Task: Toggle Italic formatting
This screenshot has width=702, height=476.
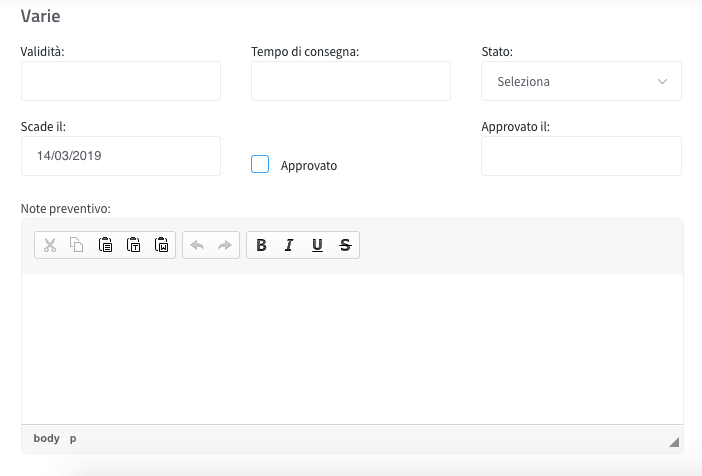Action: click(x=289, y=245)
